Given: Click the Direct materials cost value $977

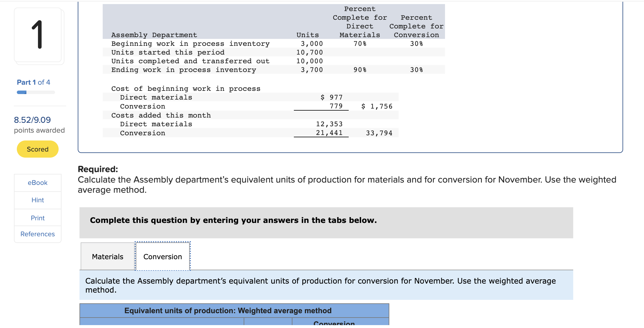Looking at the screenshot, I should [x=331, y=97].
